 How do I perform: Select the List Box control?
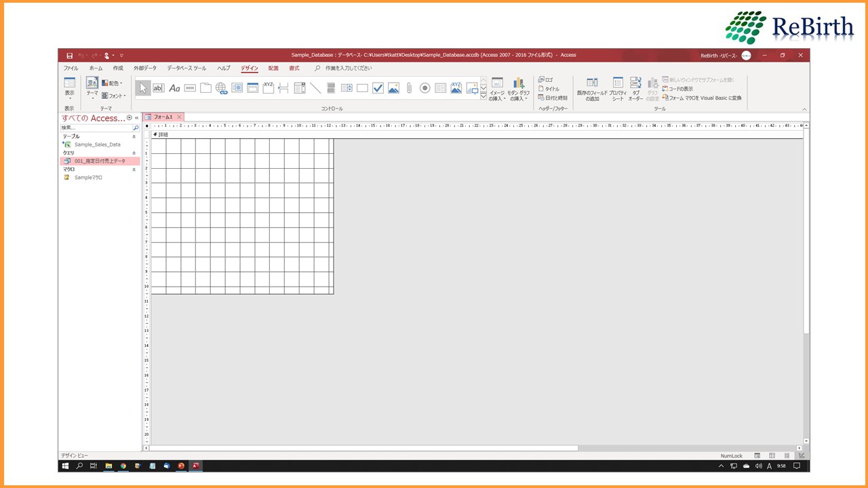pyautogui.click(x=347, y=88)
